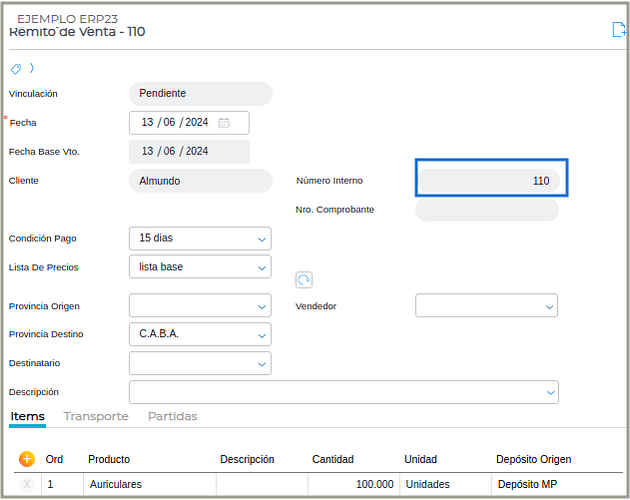
Task: Add a new item with orange plus button
Action: point(27,459)
